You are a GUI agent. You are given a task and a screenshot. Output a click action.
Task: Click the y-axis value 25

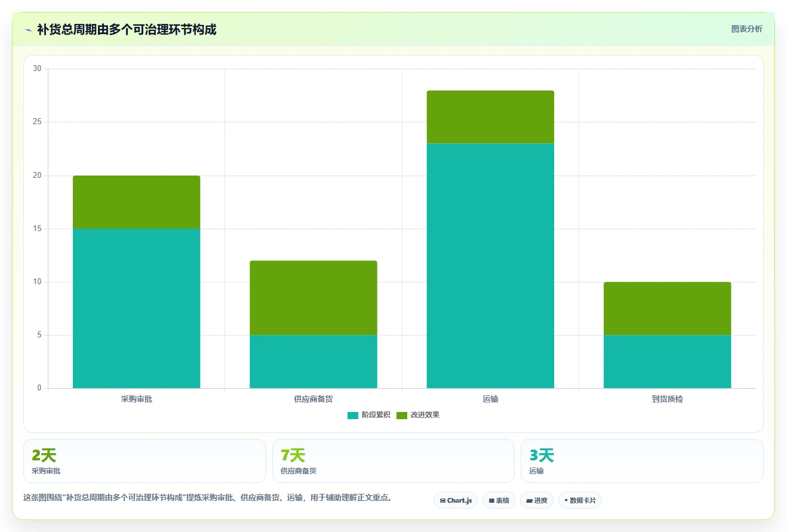37,122
